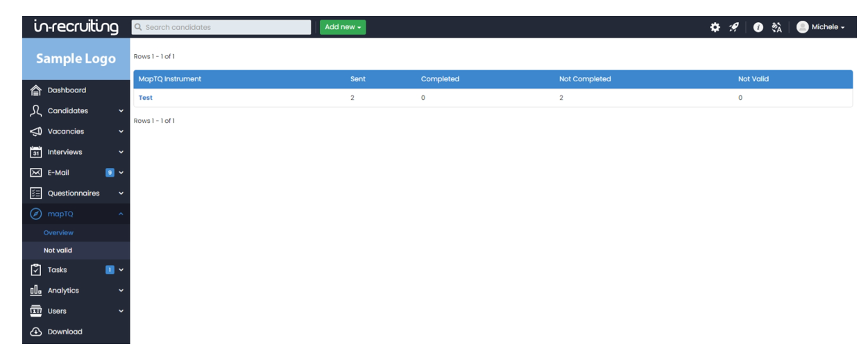Click the settings gear icon

point(715,27)
